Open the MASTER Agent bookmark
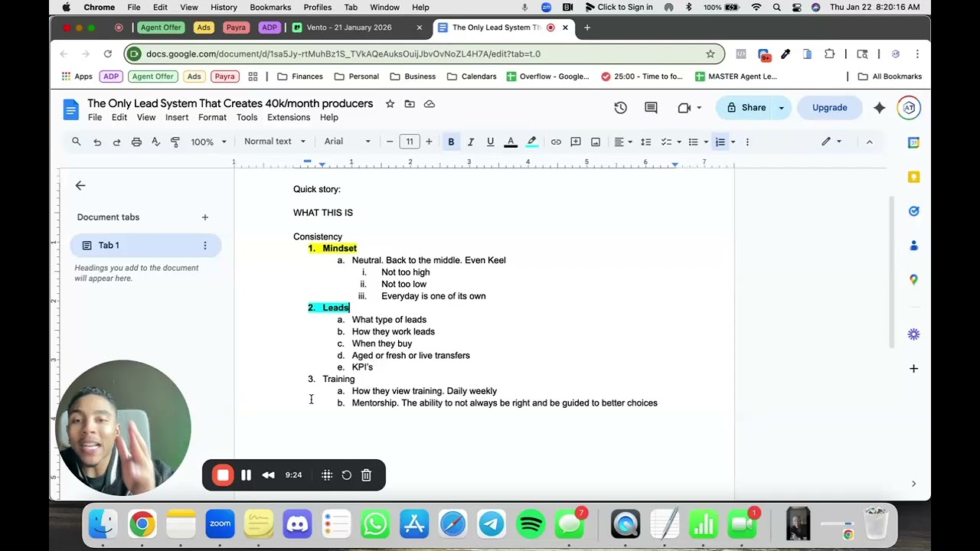980x551 pixels. [736, 77]
